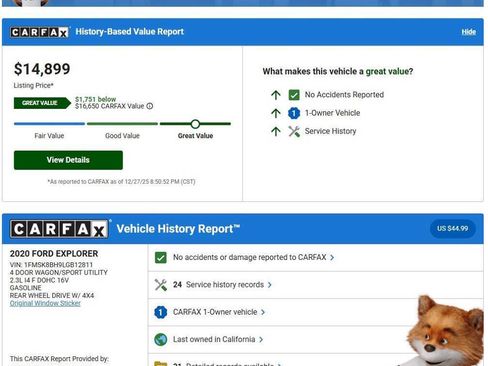The image size is (488, 366).
Task: Expand the CARFAX 1-Owner vehicle chevron
Action: tap(263, 312)
